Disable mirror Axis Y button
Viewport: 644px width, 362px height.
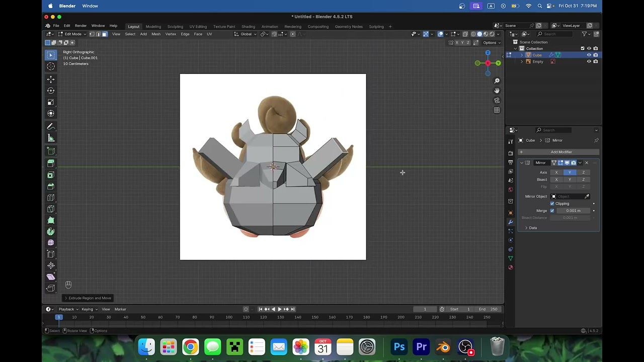pos(570,172)
